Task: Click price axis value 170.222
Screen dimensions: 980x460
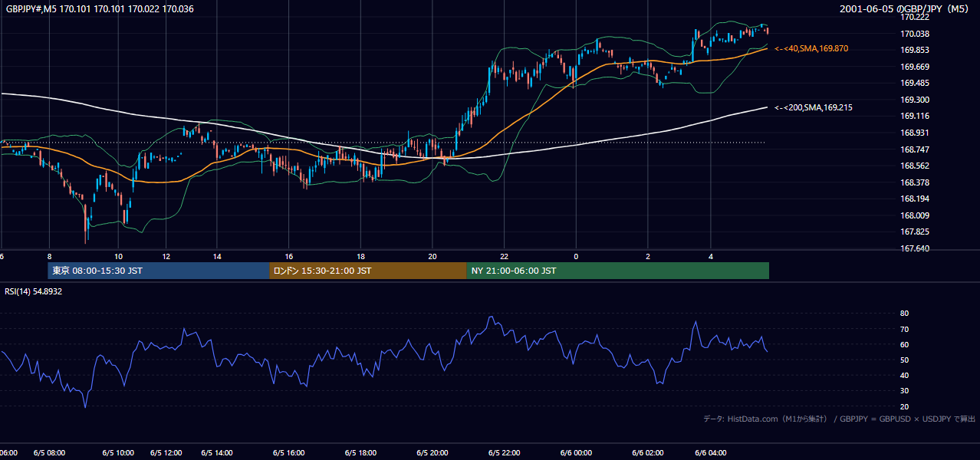Action: click(x=915, y=17)
